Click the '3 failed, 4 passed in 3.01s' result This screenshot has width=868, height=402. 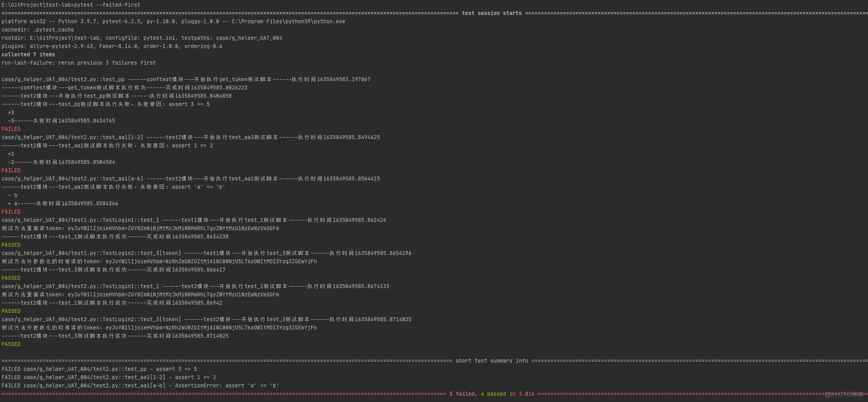[x=492, y=394]
